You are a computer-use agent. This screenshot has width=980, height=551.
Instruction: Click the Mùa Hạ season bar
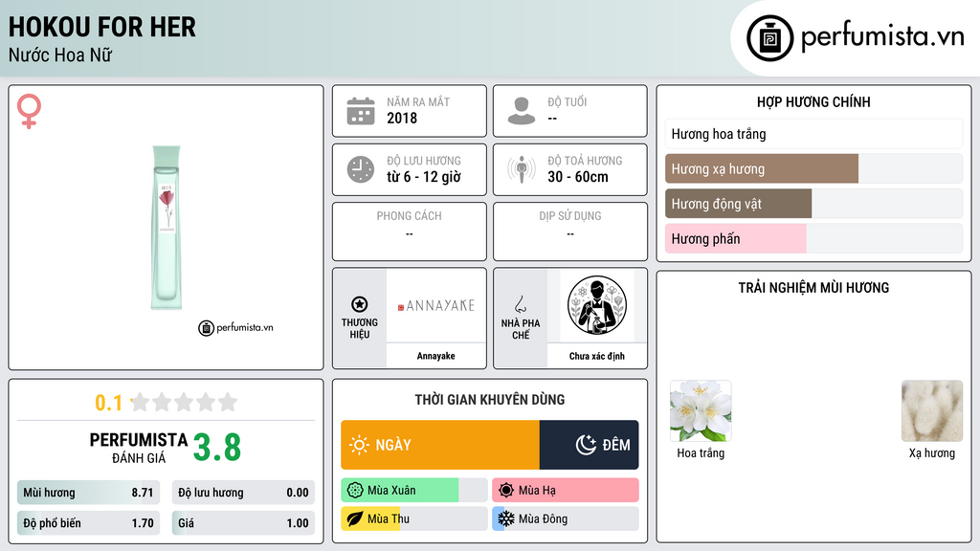566,491
